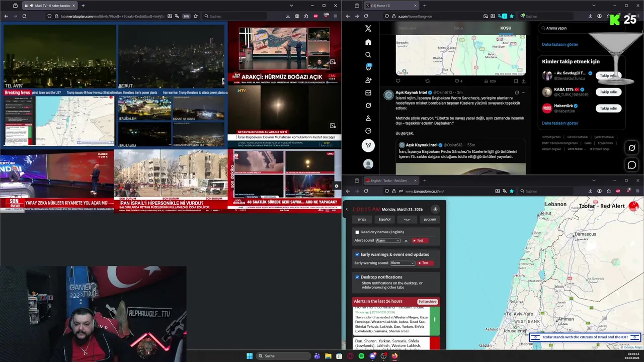Select English - Tzofar Red Alert tab
Viewport: 644px width, 362px height.
[x=390, y=180]
